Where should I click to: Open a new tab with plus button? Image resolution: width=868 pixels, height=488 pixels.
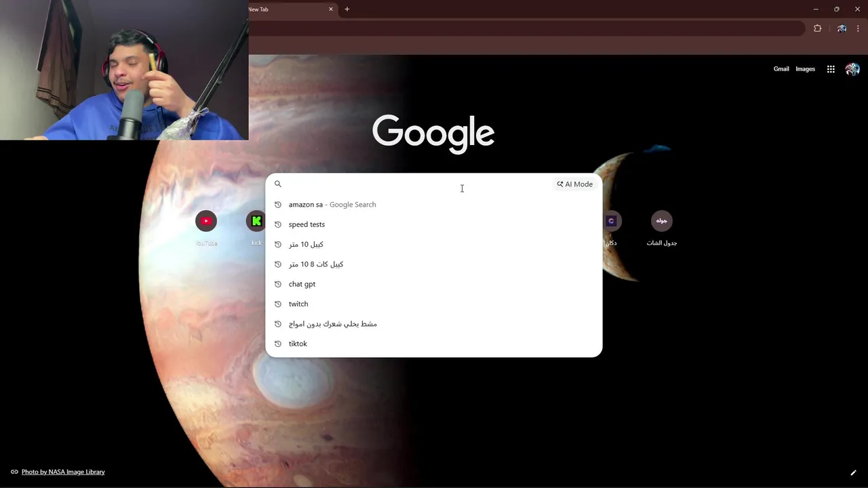point(347,9)
